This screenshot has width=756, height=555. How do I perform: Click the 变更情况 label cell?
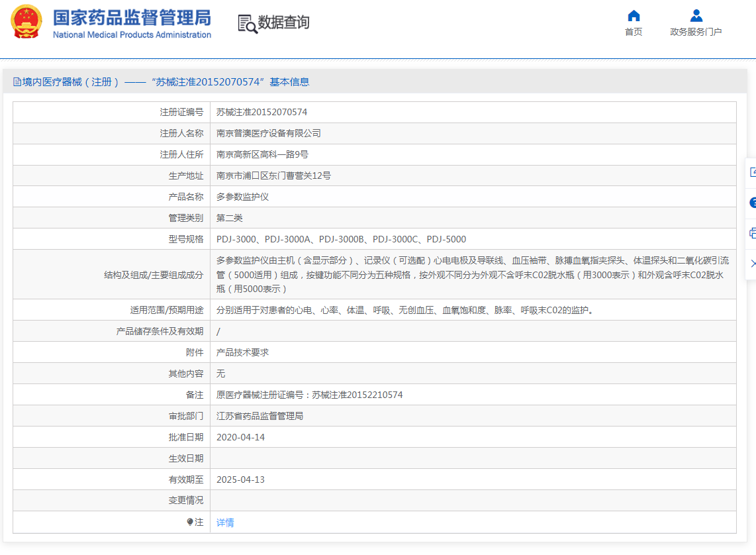click(x=112, y=501)
